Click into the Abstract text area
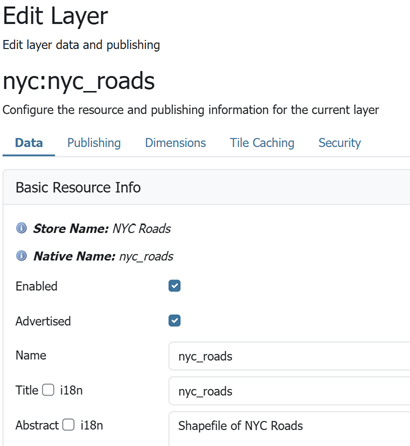 (x=289, y=429)
